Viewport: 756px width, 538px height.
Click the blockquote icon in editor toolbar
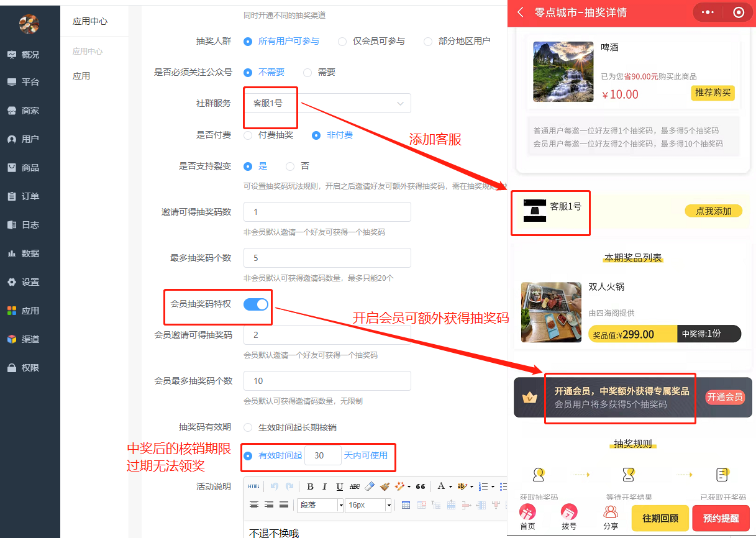(x=421, y=486)
